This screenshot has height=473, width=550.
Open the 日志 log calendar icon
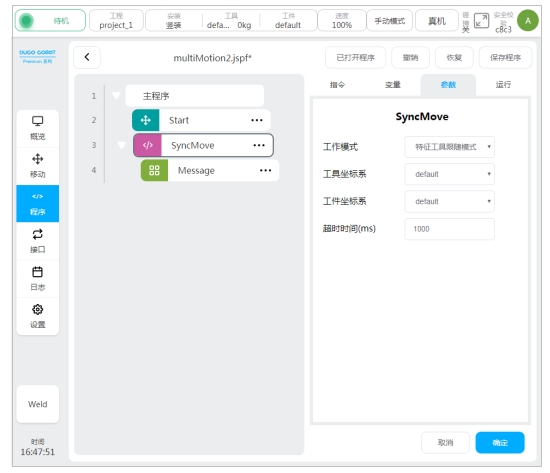coord(38,272)
